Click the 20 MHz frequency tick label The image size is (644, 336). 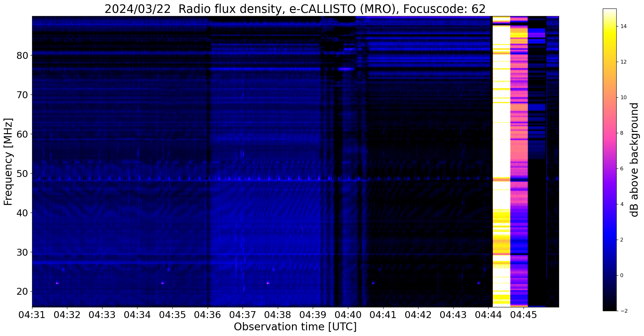point(23,292)
